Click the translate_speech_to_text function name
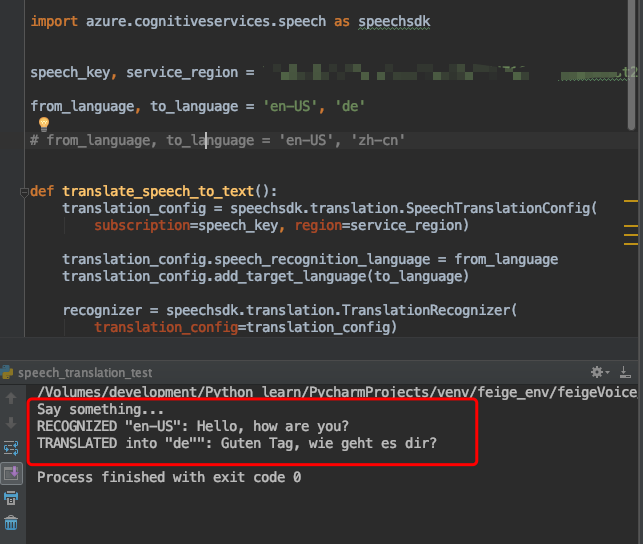This screenshot has width=643, height=544. tap(158, 191)
